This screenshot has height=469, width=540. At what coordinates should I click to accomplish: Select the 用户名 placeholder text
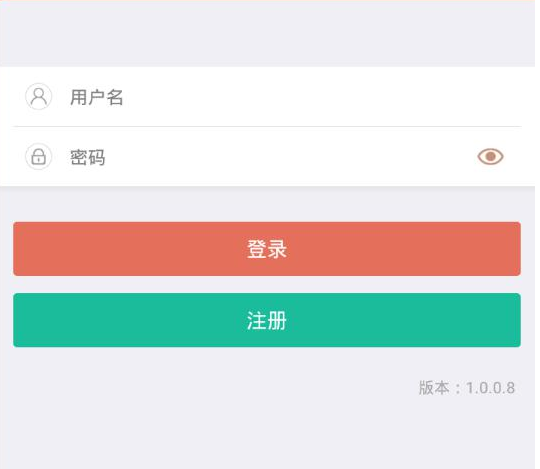click(x=96, y=97)
